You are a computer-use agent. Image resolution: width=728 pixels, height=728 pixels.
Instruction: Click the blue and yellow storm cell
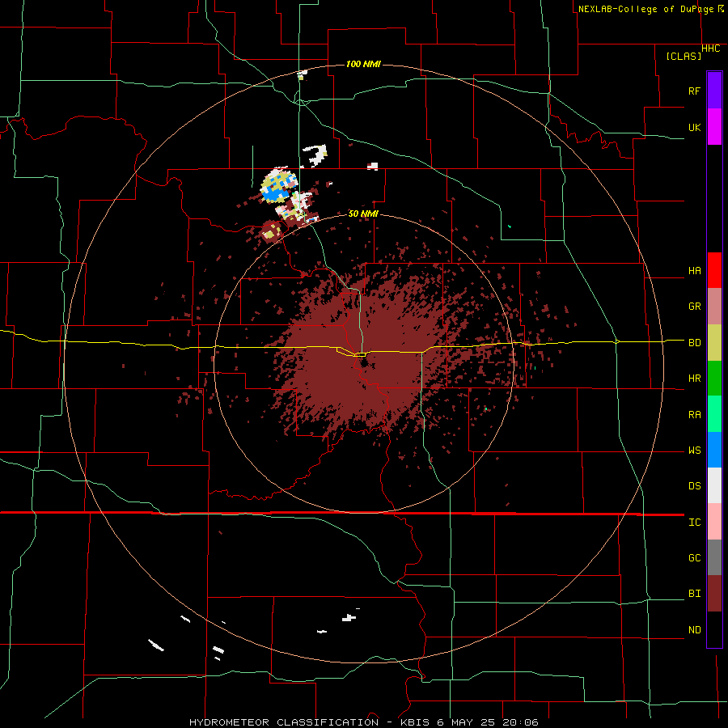[278, 187]
